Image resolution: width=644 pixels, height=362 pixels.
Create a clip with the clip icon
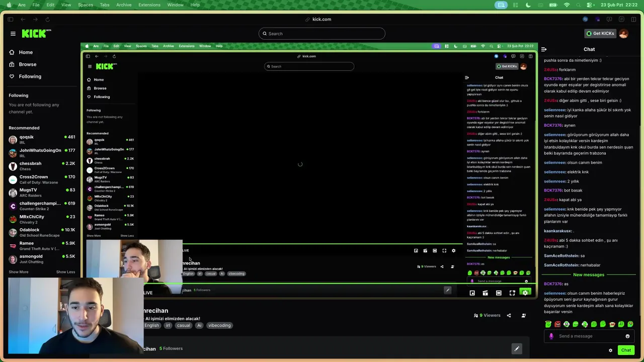486,293
